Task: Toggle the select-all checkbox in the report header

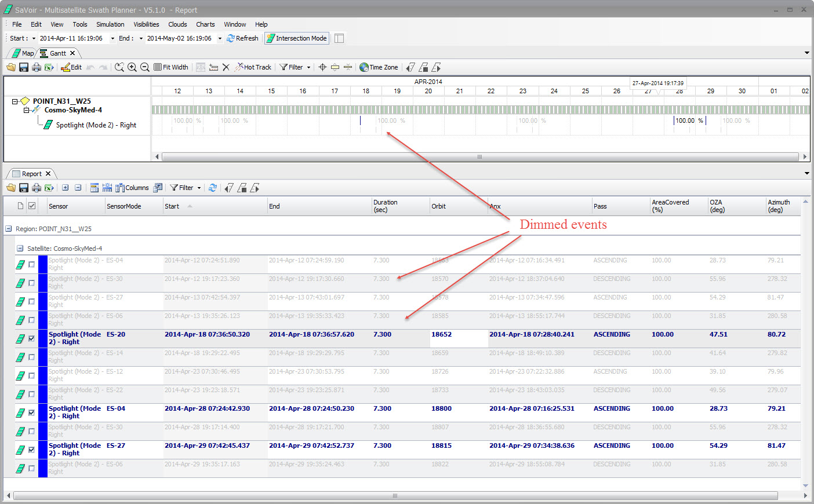Action: click(x=32, y=206)
